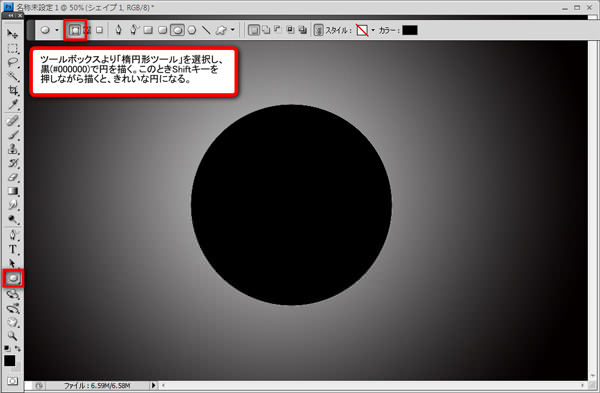Image resolution: width=600 pixels, height=393 pixels.
Task: Toggle Quick Mask mode button
Action: [x=13, y=381]
